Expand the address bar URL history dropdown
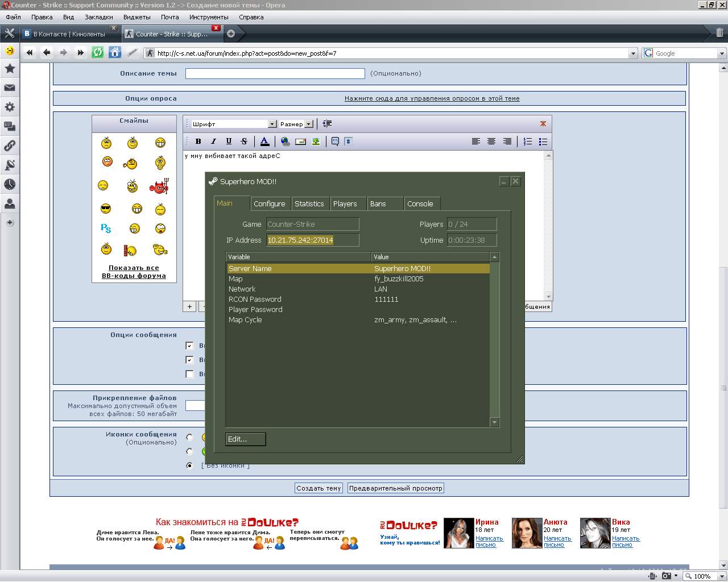 [633, 53]
